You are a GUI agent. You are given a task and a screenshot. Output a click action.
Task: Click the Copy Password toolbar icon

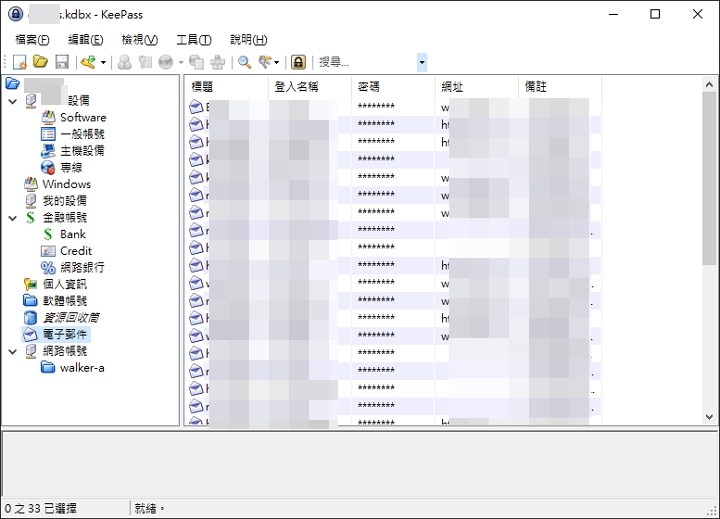pos(145,62)
